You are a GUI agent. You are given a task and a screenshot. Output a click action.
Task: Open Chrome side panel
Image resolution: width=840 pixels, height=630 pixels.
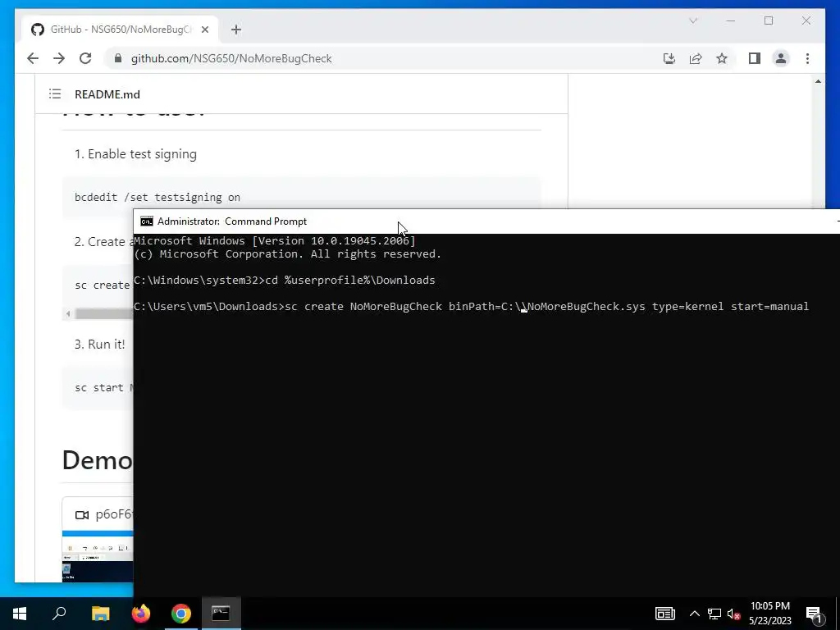pyautogui.click(x=755, y=58)
